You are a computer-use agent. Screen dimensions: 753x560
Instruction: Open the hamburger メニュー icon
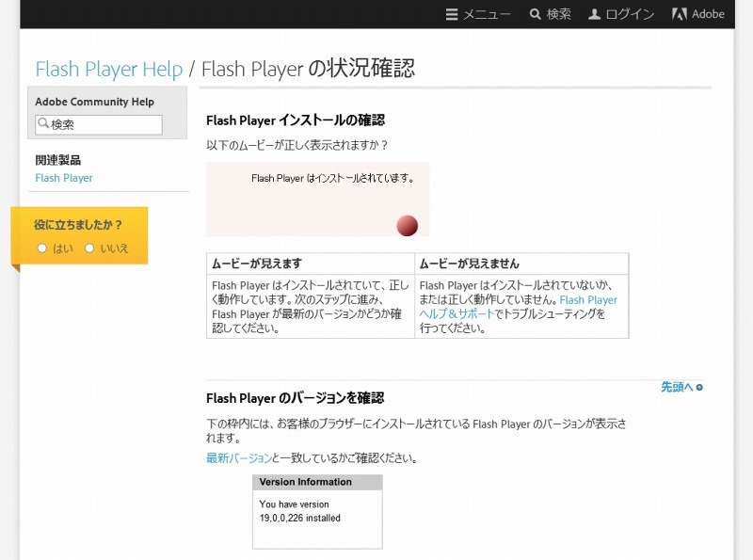point(452,14)
